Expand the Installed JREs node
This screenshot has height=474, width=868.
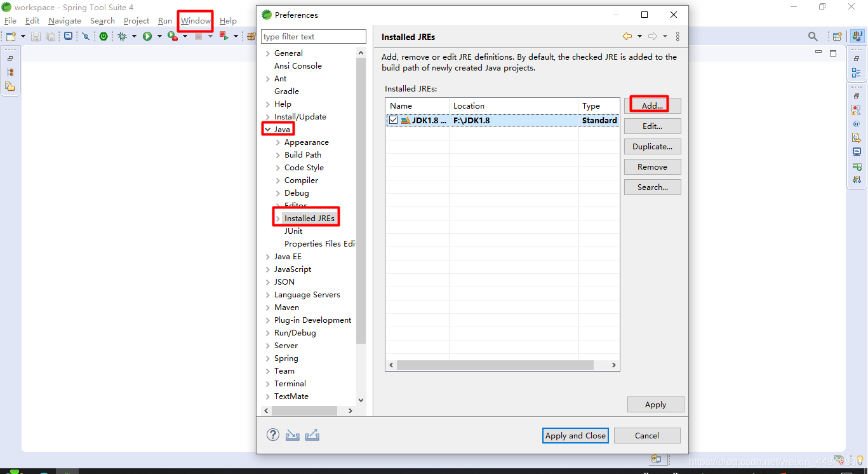click(278, 219)
